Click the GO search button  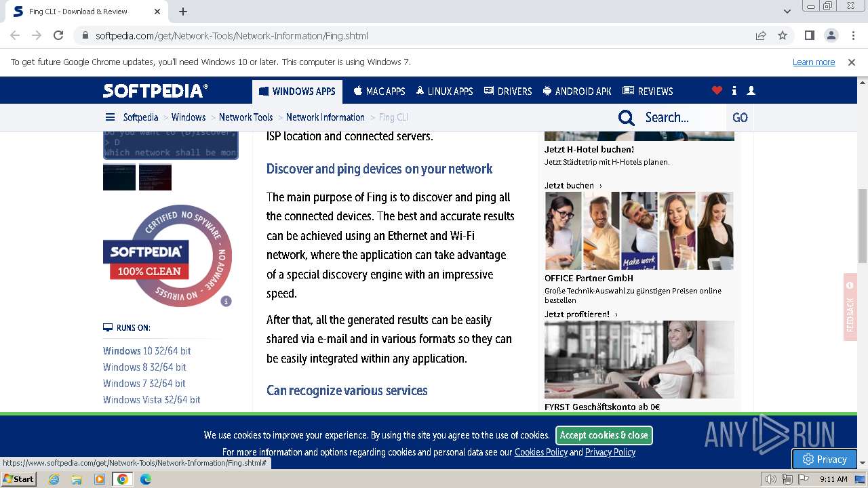(740, 118)
